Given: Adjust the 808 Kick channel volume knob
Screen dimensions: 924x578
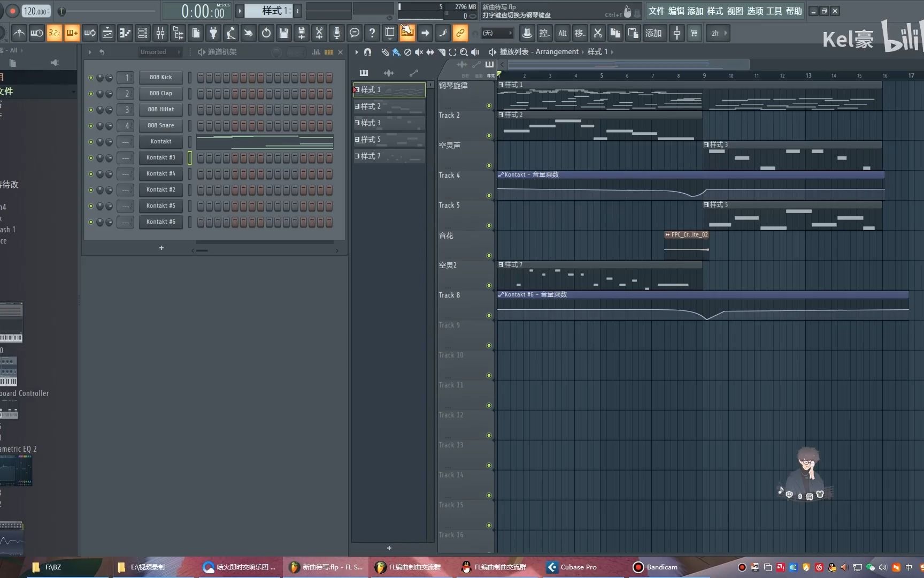Looking at the screenshot, I should coord(109,78).
